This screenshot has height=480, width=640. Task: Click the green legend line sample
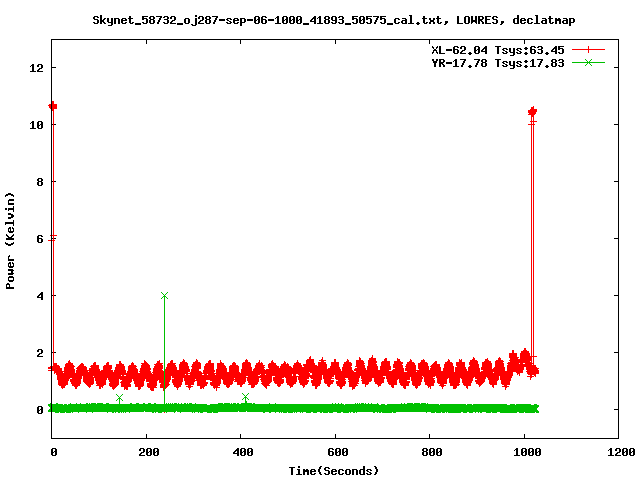coord(588,62)
